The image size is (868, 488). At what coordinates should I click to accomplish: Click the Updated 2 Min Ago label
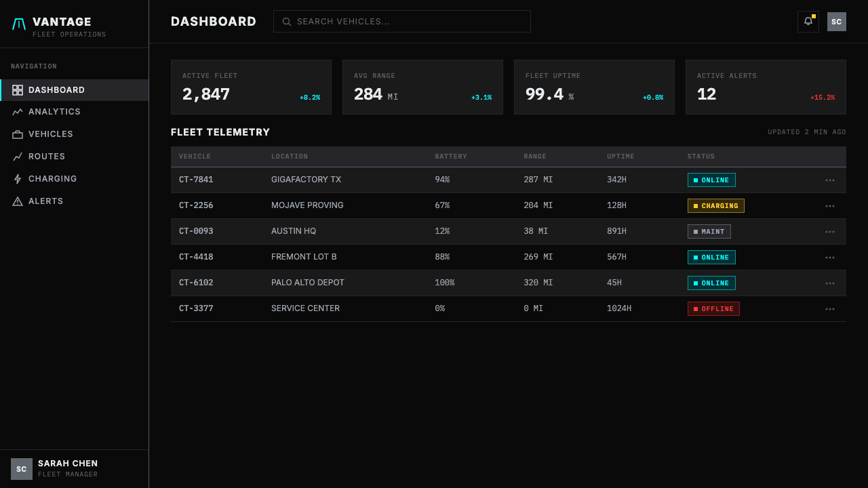click(x=807, y=132)
